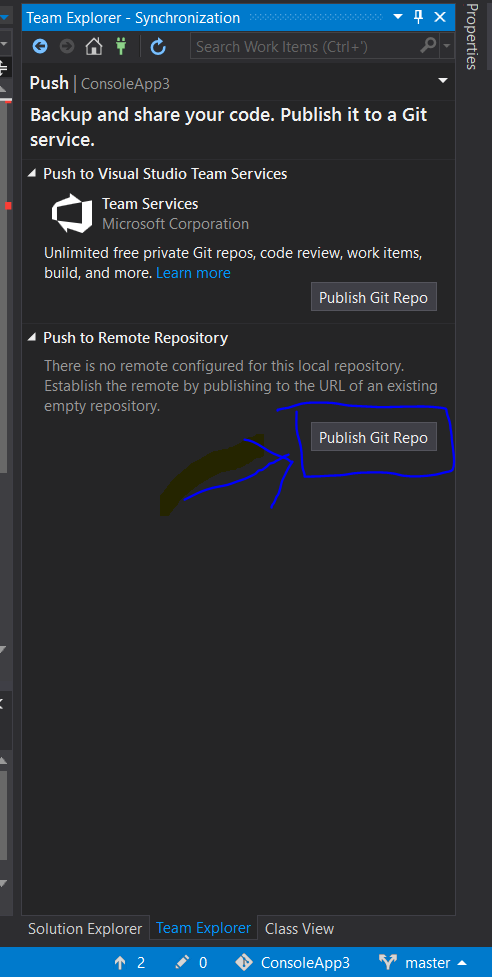Viewport: 492px width, 977px height.
Task: Open the Properties side tab
Action: (x=472, y=36)
